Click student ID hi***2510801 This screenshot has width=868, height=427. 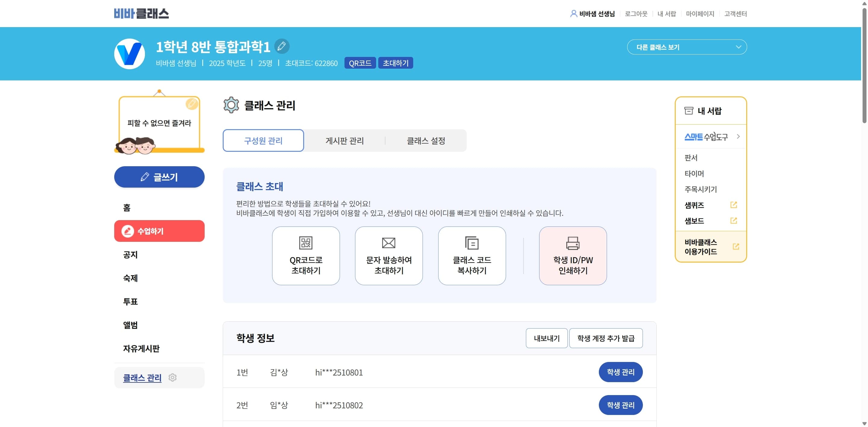coord(339,372)
